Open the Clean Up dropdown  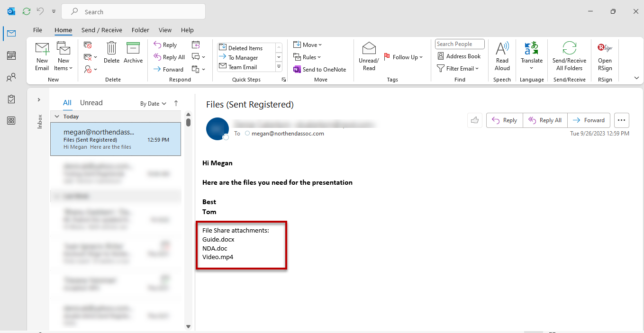coord(91,57)
